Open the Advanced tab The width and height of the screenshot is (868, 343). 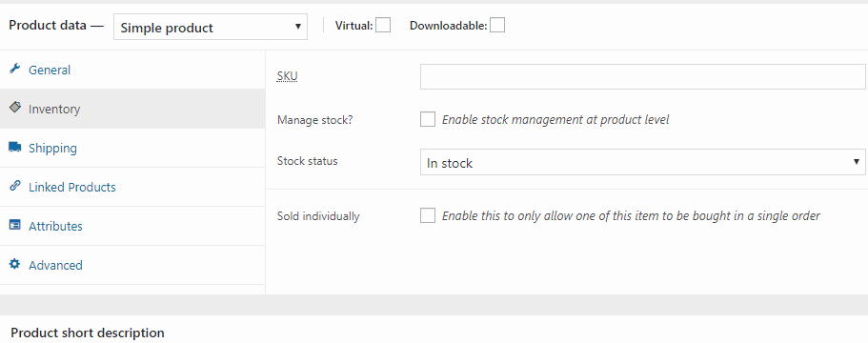132,265
